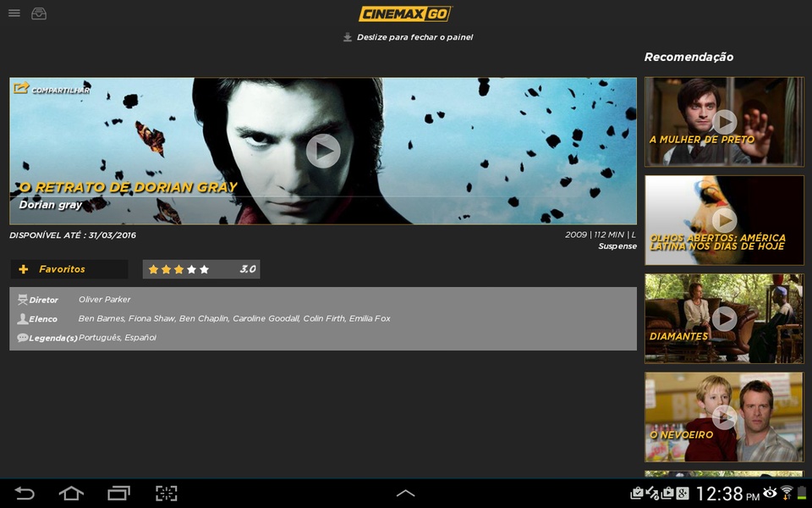
Task: Open the hamburger menu
Action: coord(14,13)
